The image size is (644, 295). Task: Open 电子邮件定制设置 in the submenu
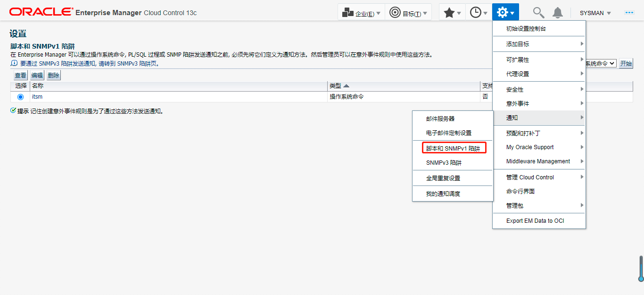point(453,133)
